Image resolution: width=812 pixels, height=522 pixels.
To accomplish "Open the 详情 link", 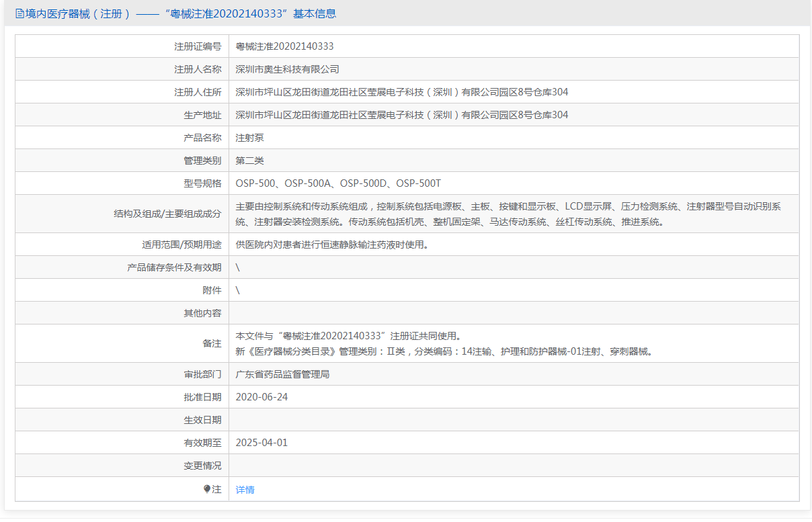I will (245, 490).
